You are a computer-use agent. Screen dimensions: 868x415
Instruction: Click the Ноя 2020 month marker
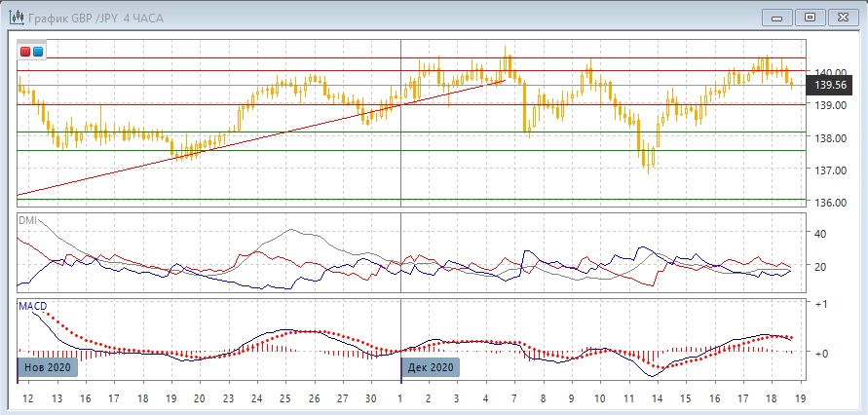(45, 367)
